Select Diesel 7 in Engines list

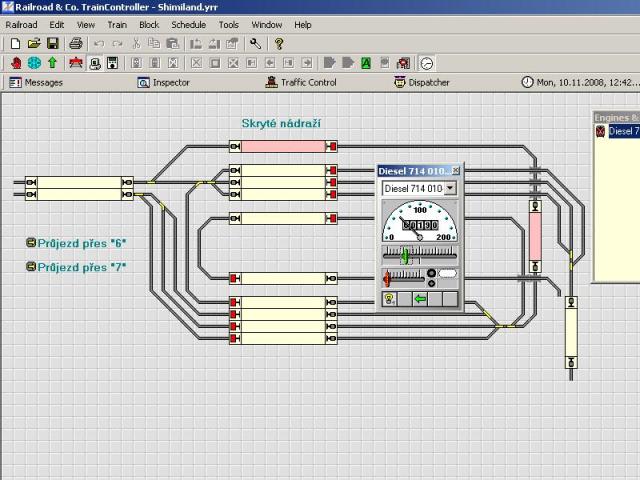click(624, 131)
